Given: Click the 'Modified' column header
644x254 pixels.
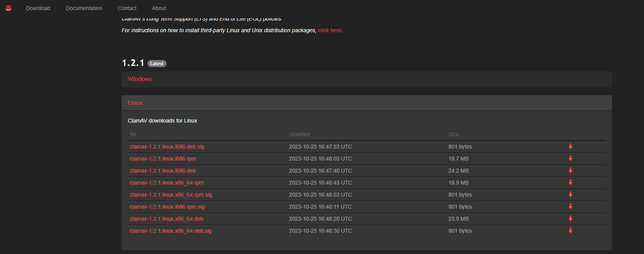Looking at the screenshot, I should pos(299,134).
